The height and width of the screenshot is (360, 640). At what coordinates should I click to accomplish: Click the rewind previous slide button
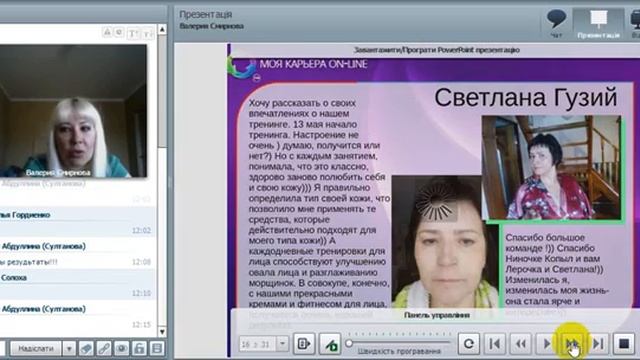pyautogui.click(x=521, y=344)
